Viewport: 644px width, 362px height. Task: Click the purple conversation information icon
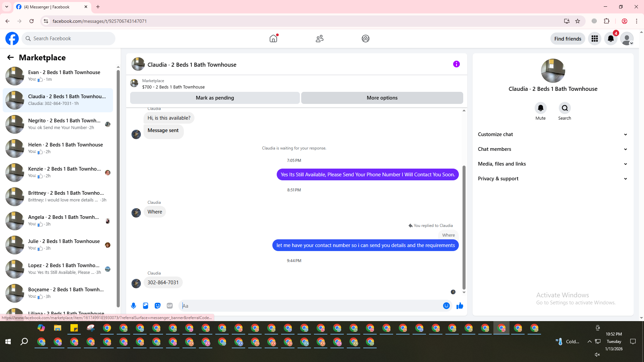coord(456,64)
